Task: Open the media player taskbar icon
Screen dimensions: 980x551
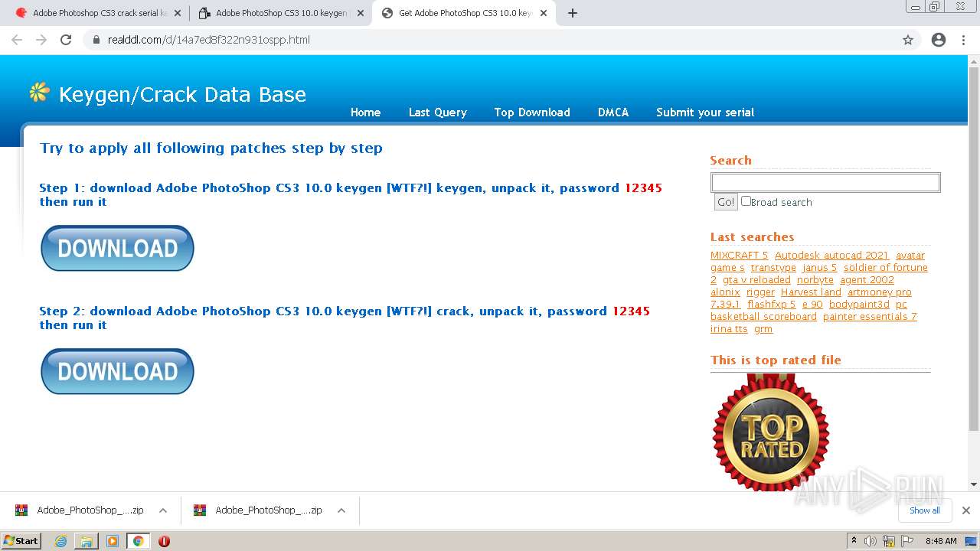Action: click(113, 541)
